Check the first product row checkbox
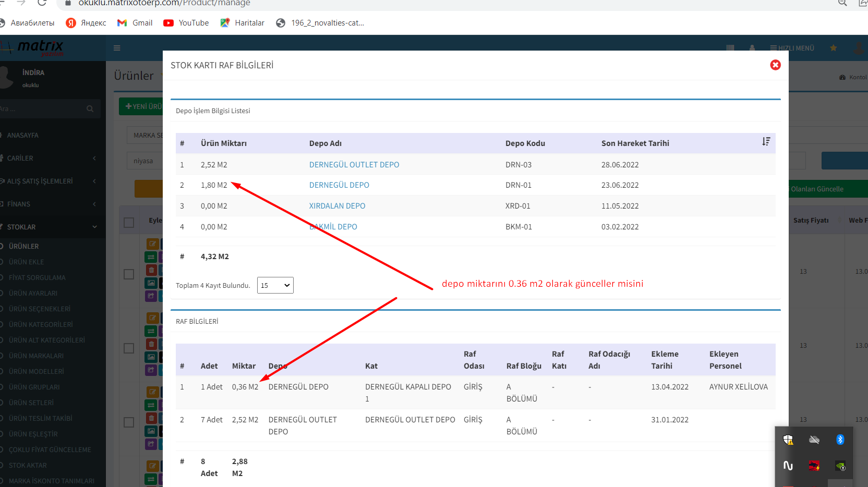Screen dimensions: 868x487 point(129,274)
